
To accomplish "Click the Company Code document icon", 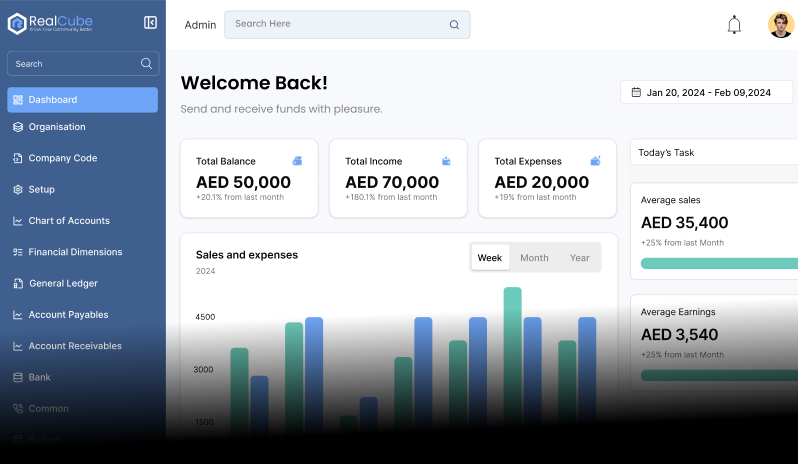I will click(x=18, y=158).
